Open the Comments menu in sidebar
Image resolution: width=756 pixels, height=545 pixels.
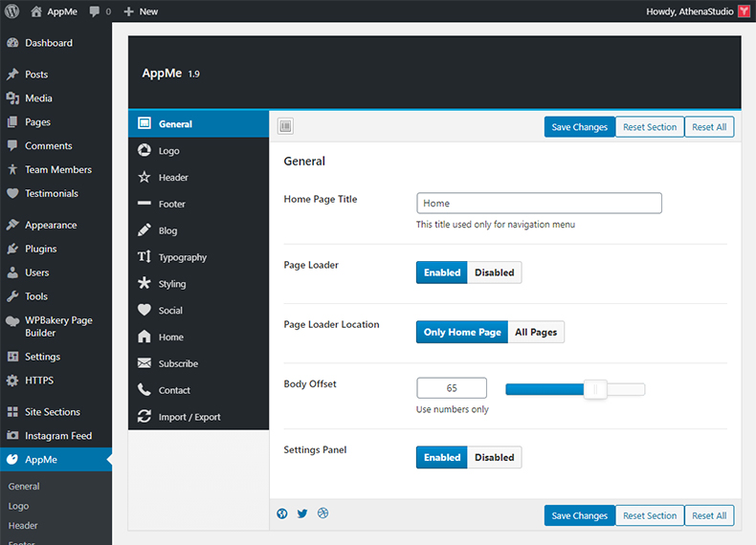click(56, 146)
